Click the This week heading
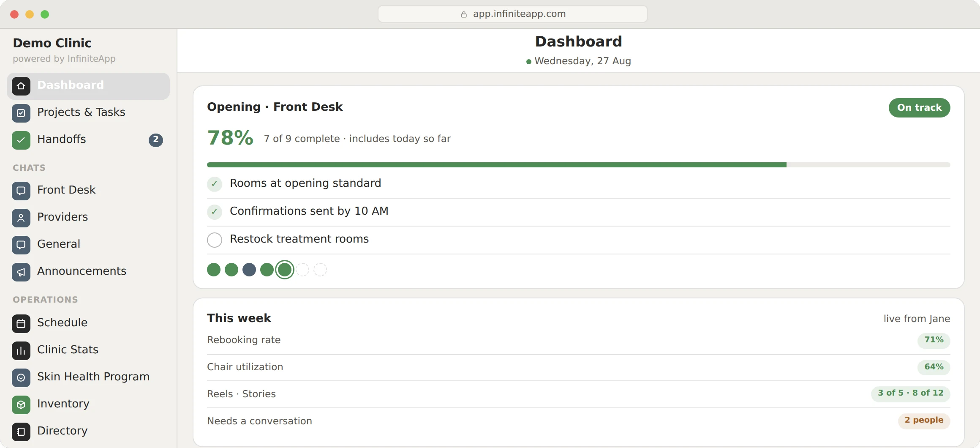980x448 pixels. tap(239, 318)
